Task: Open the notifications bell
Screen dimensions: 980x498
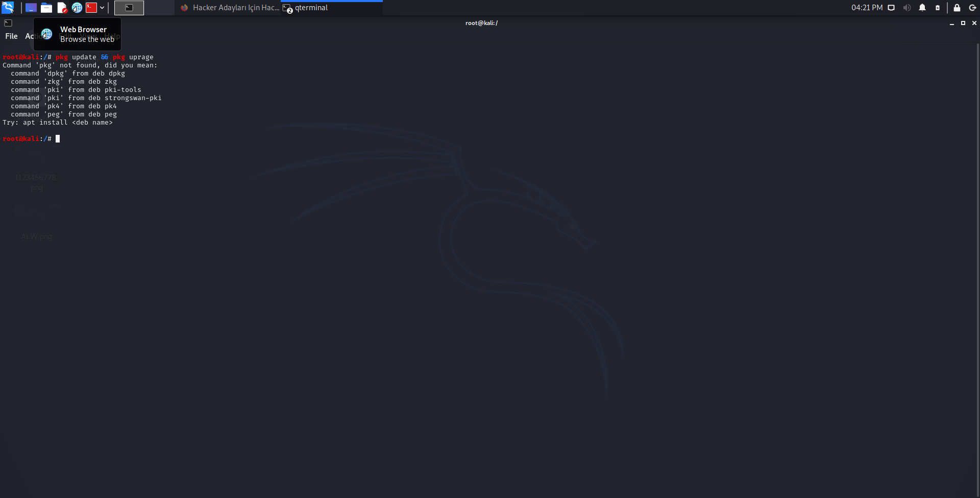Action: (x=922, y=8)
